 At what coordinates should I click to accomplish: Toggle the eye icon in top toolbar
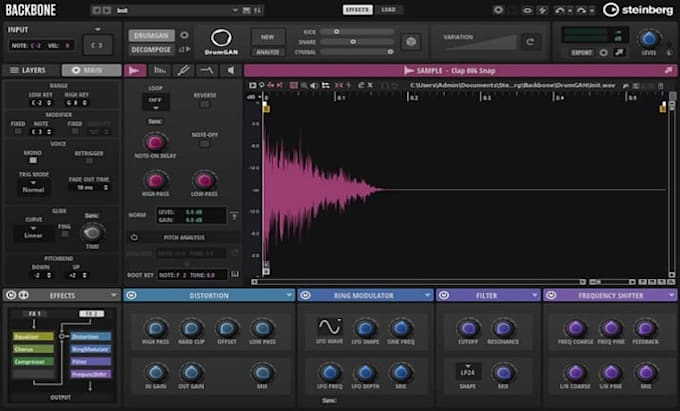pos(527,10)
